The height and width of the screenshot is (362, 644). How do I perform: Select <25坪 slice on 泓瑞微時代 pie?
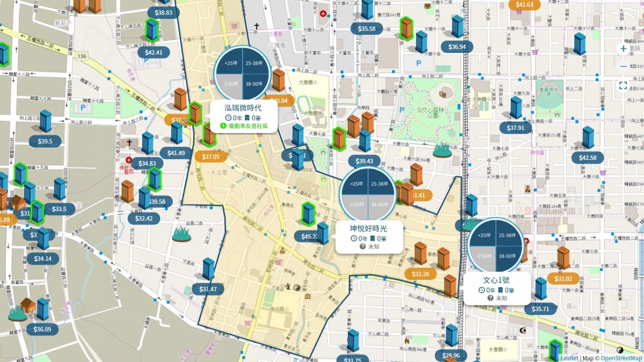click(x=230, y=62)
